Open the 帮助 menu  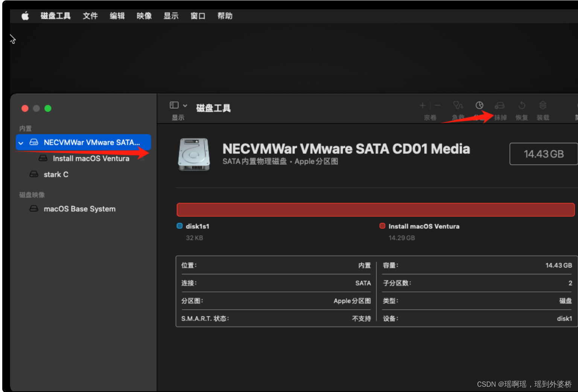[225, 16]
